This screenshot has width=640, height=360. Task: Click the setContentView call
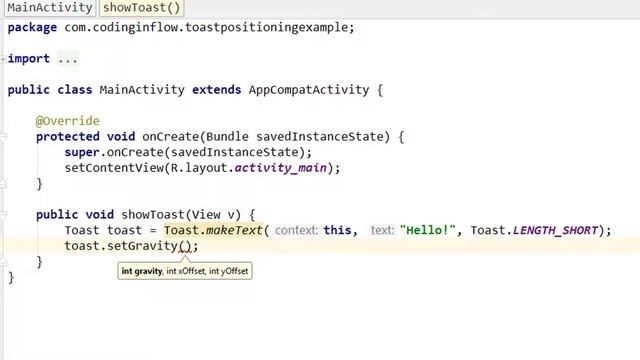point(114,168)
